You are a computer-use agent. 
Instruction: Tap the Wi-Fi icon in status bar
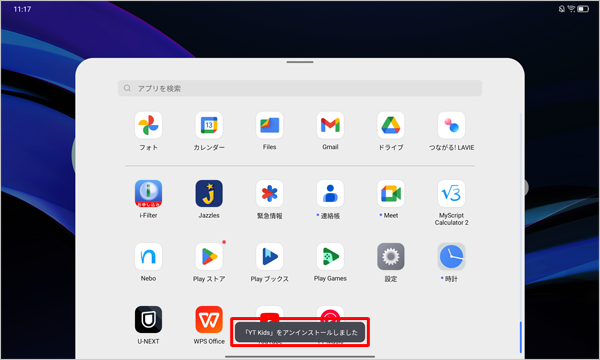pyautogui.click(x=571, y=9)
